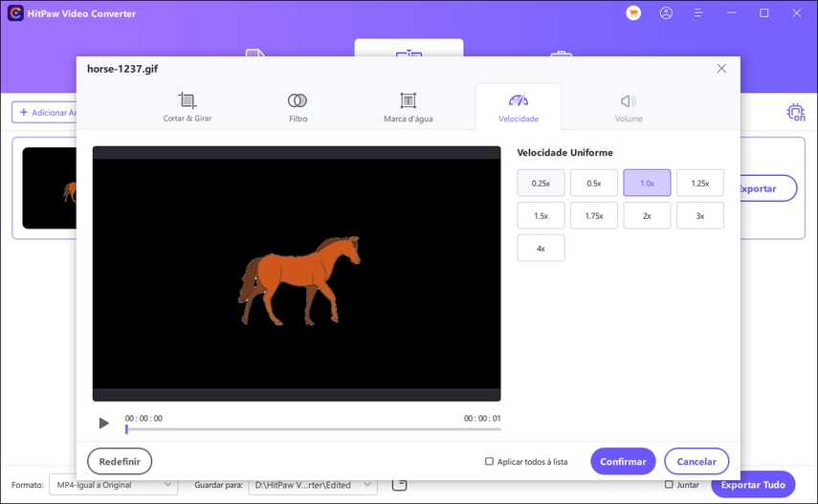Open the hamburger menu in title bar
Image resolution: width=818 pixels, height=504 pixels.
[698, 13]
